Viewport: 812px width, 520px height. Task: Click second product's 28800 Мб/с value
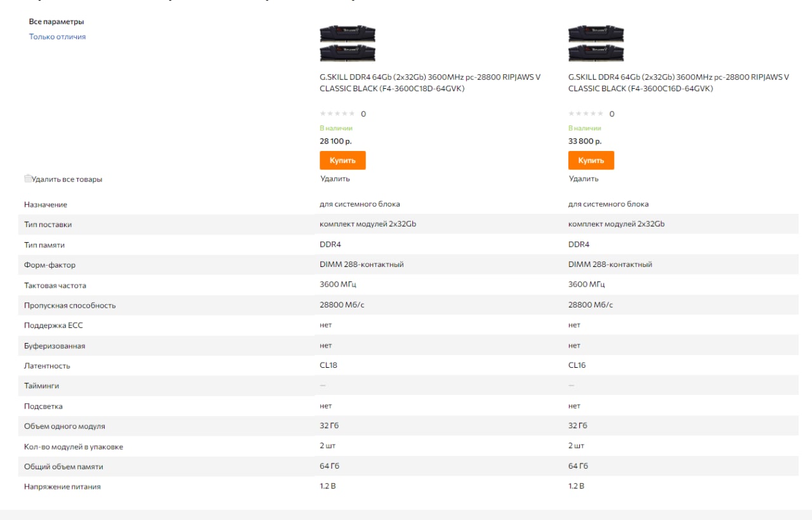591,305
